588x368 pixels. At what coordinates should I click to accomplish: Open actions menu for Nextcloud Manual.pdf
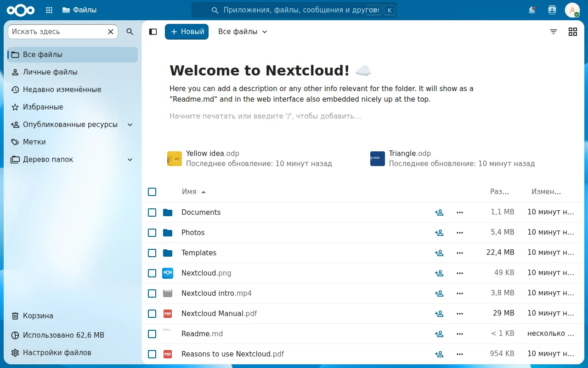point(460,314)
